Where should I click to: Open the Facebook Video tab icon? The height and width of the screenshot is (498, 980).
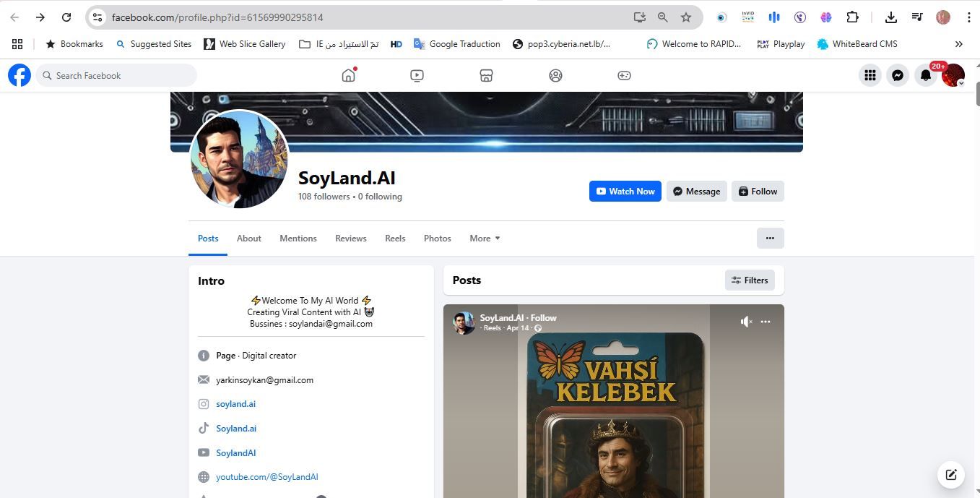[417, 75]
